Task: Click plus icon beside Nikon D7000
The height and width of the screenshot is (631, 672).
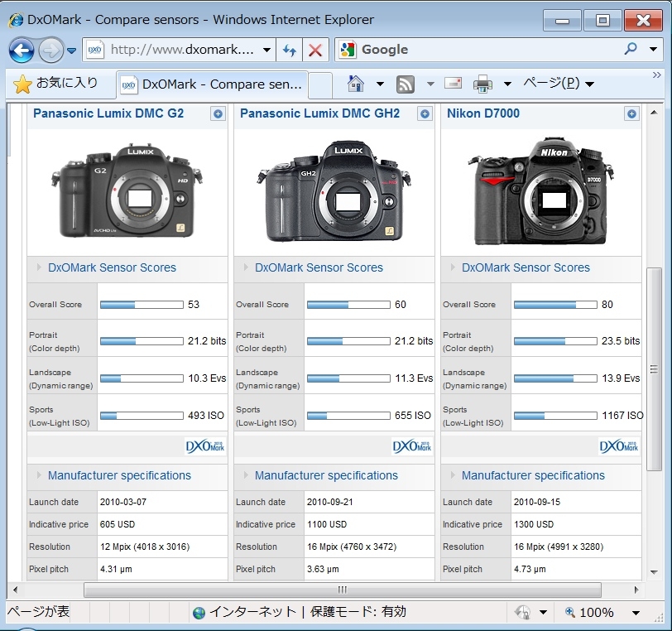Action: click(x=632, y=114)
